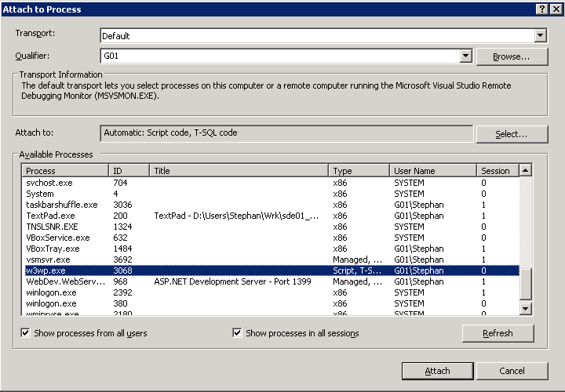Select the svchost.exe process row
Image resolution: width=565 pixels, height=392 pixels.
pyautogui.click(x=271, y=183)
